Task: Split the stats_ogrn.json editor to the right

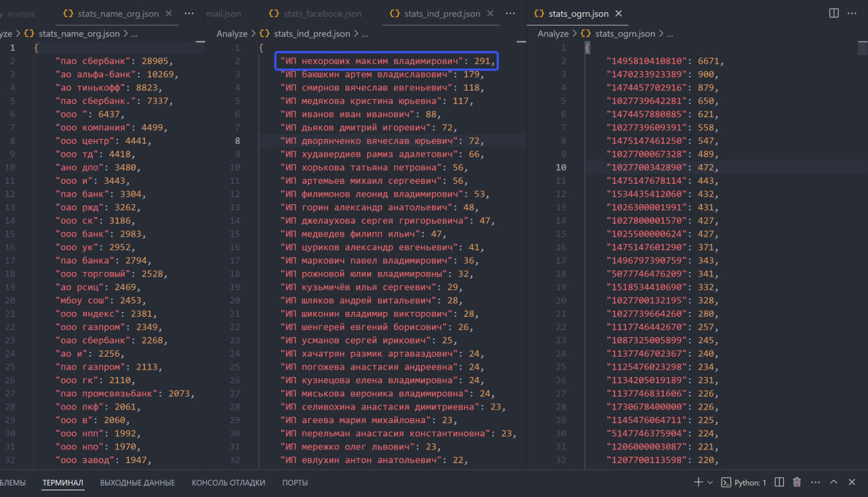Action: tap(834, 13)
